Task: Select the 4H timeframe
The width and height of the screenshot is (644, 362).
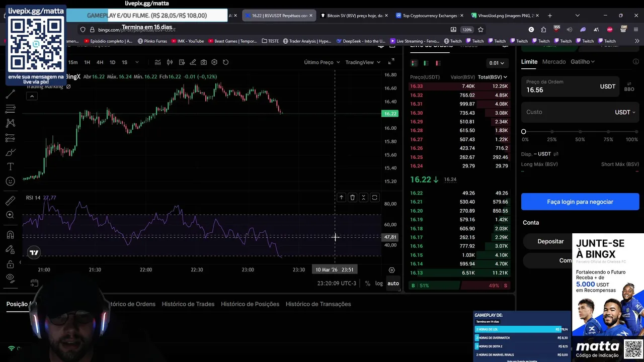Action: 100,62
